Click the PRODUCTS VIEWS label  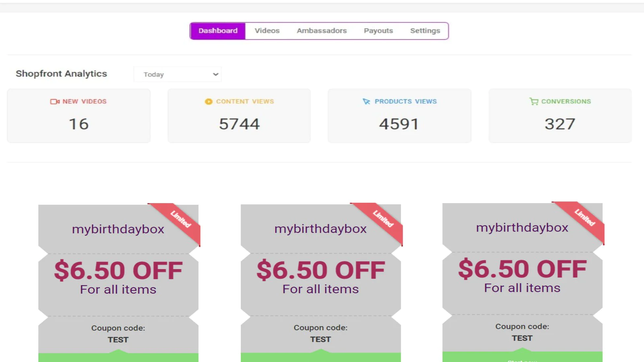[406, 102]
